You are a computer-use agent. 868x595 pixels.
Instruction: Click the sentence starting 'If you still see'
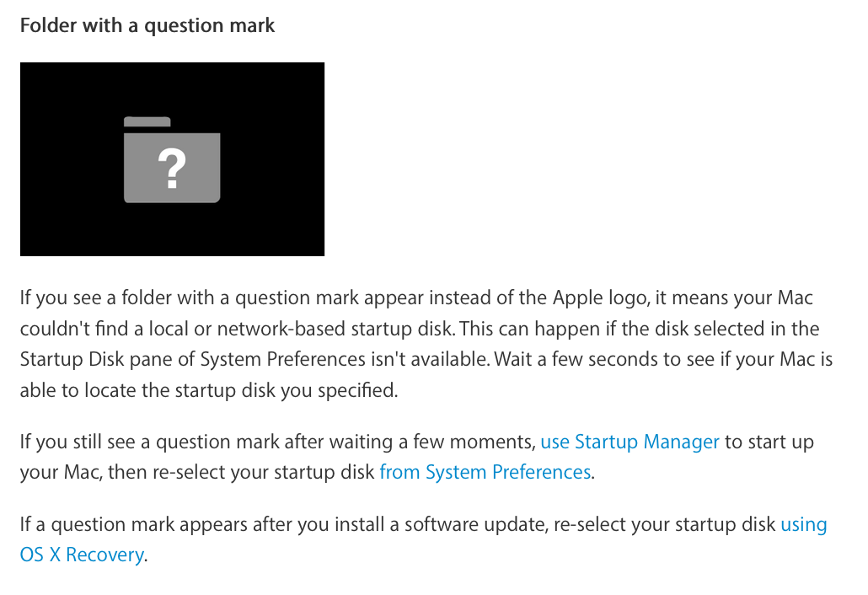click(x=417, y=457)
